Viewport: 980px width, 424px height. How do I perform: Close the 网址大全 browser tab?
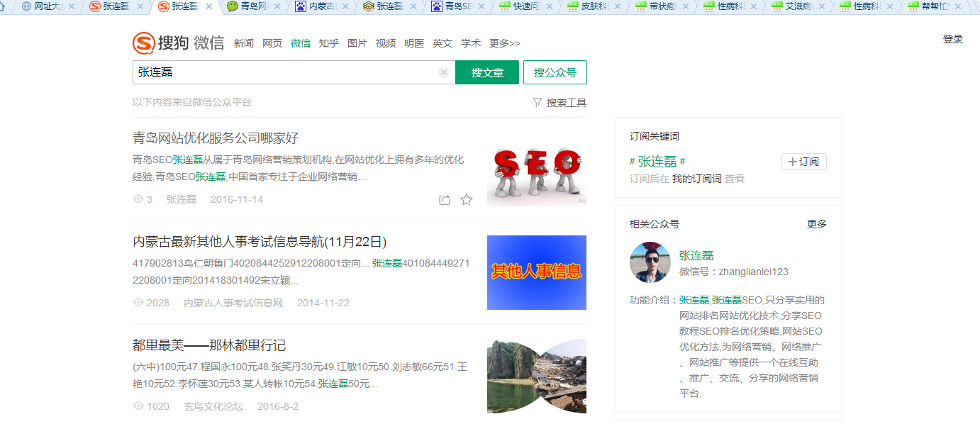pyautogui.click(x=72, y=6)
